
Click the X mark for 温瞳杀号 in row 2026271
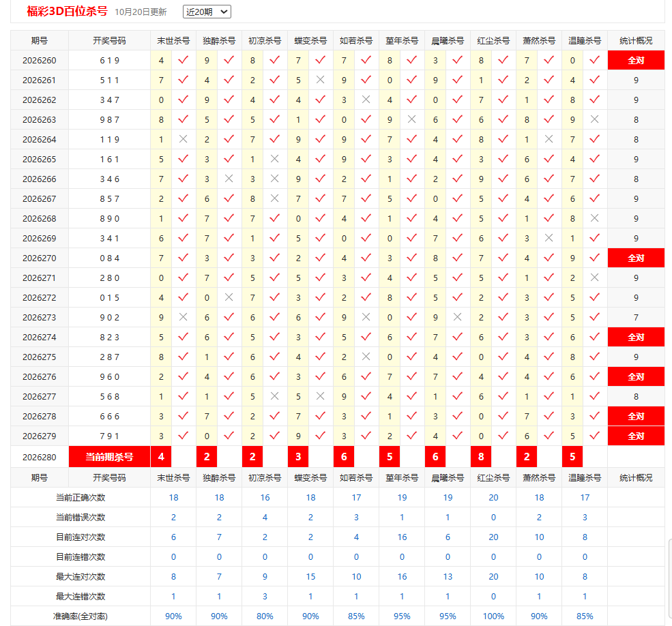click(594, 278)
